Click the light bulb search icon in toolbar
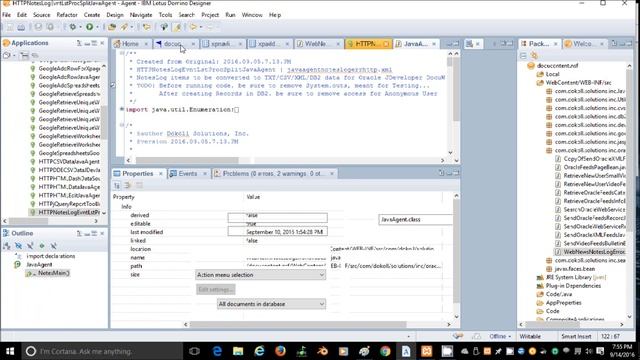Viewport: 640px width, 360px height. (x=164, y=27)
